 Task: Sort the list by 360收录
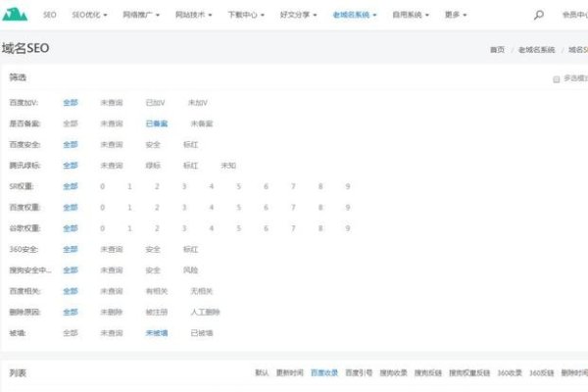pos(510,372)
